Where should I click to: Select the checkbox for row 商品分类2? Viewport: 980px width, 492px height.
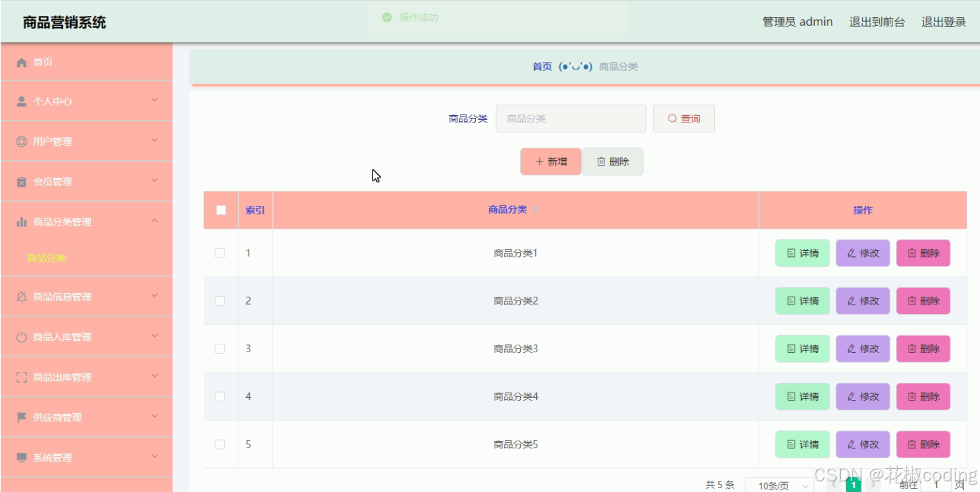pyautogui.click(x=220, y=301)
